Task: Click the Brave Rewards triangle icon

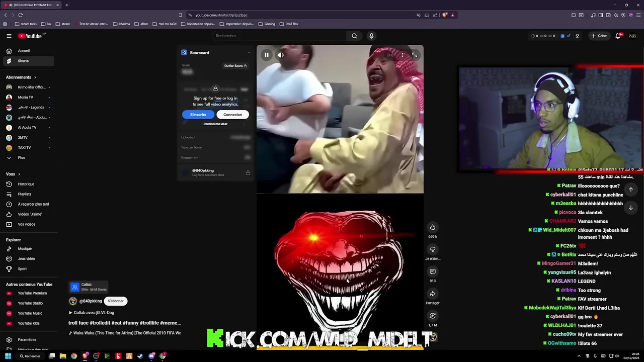Action: point(452,15)
